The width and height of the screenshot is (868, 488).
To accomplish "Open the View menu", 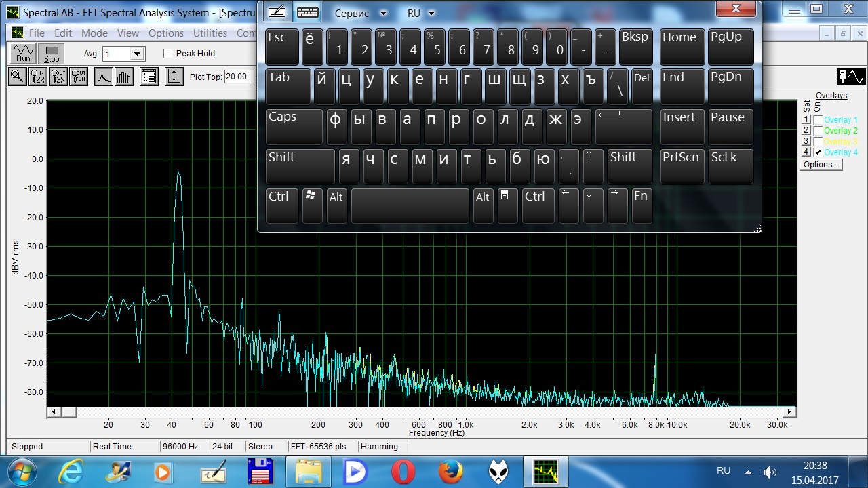I will [128, 33].
